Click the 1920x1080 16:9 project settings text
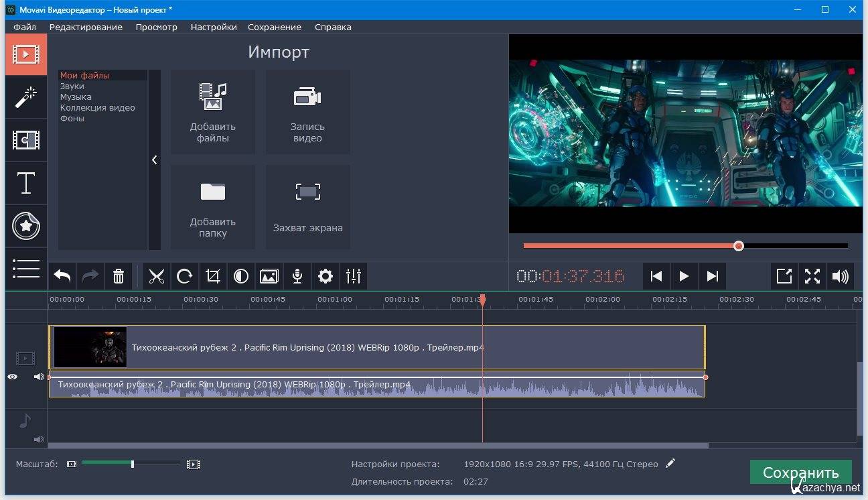 pos(561,464)
